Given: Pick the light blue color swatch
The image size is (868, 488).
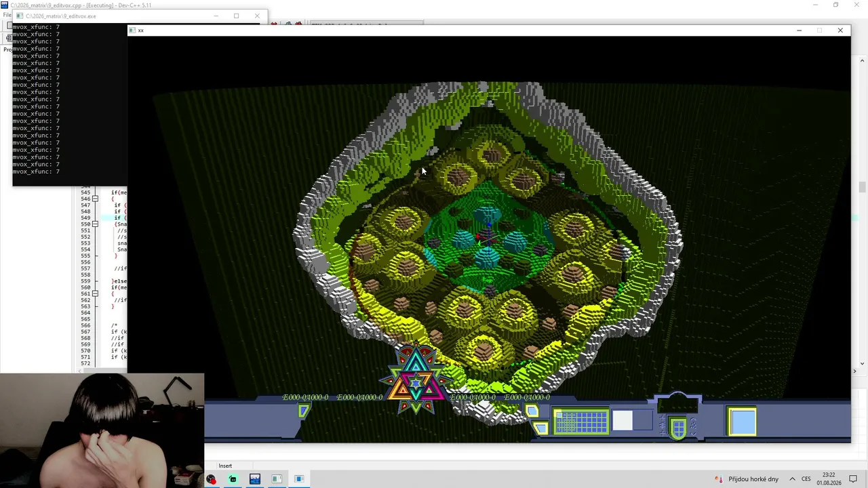Looking at the screenshot, I should click(743, 422).
